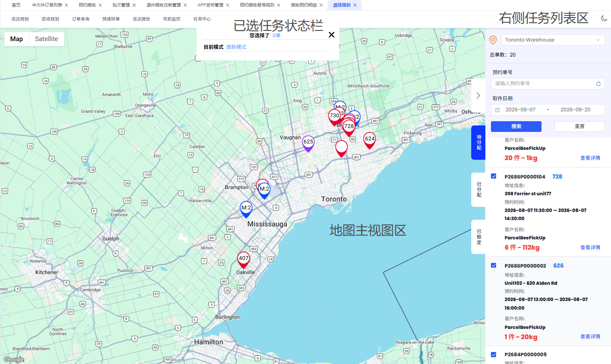Screen dimensions: 611x364
Task: Open 查看详情 for the 1 件 - 20kg order
Action: 590,337
